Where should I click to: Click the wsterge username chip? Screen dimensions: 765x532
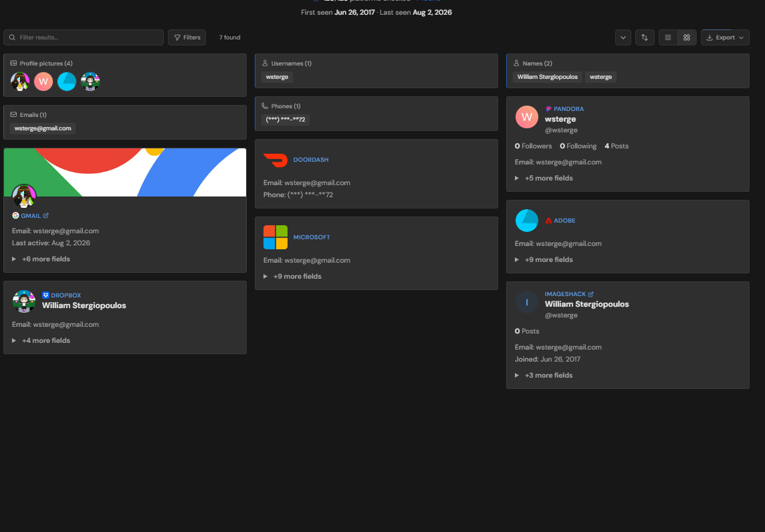[x=277, y=77]
